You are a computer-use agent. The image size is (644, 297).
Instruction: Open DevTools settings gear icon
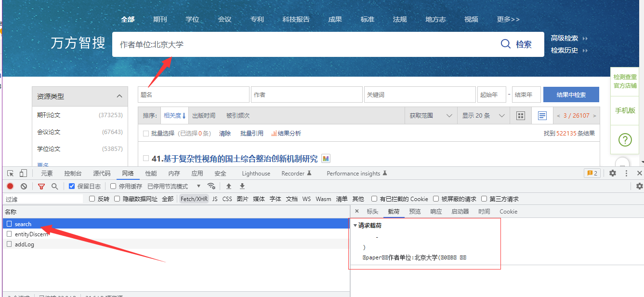pyautogui.click(x=613, y=173)
